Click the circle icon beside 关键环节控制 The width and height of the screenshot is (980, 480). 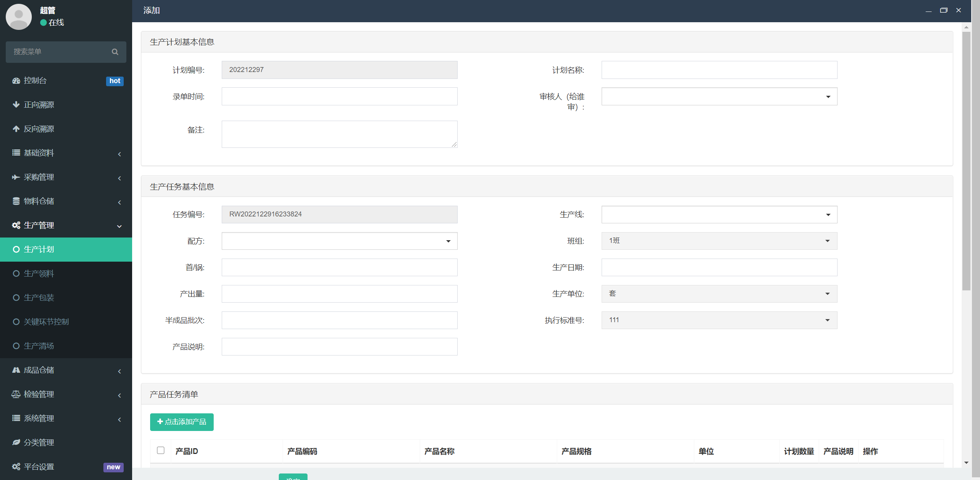click(x=16, y=322)
